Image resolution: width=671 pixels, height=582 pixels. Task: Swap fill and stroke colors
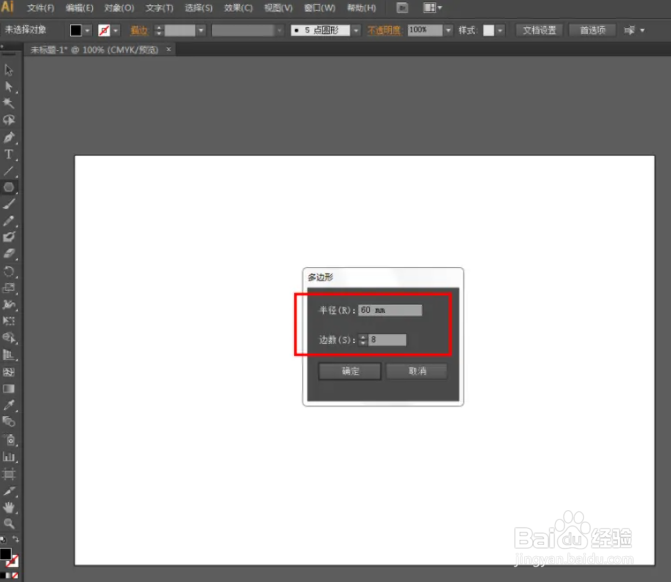15,539
